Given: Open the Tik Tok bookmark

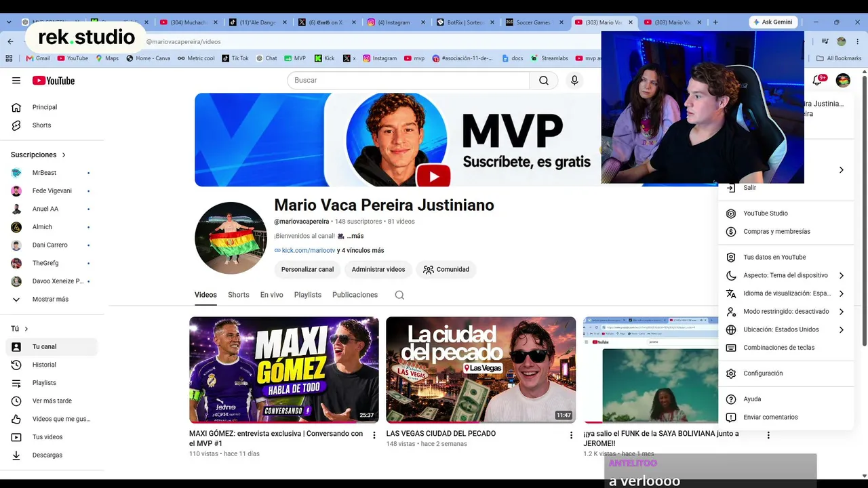Looking at the screenshot, I should (235, 58).
